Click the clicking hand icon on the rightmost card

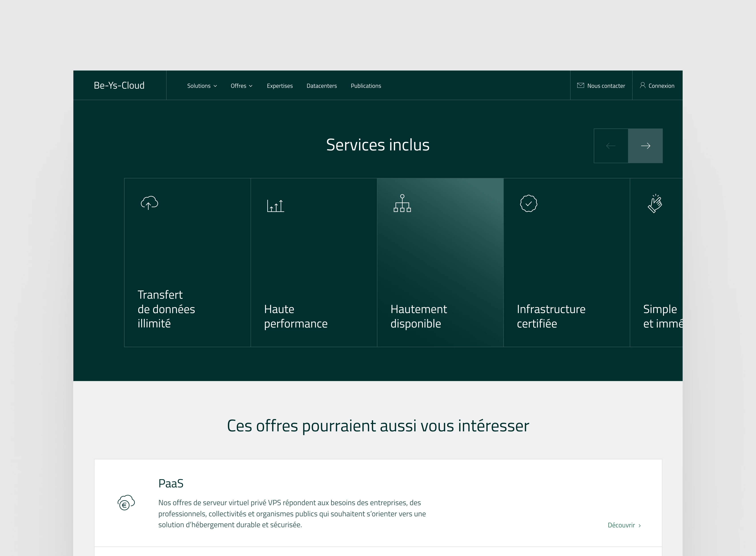click(x=654, y=203)
